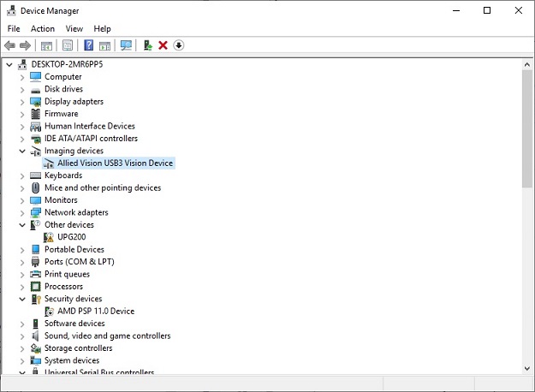
Task: Click the Back arrow in toolbar
Action: coord(9,45)
